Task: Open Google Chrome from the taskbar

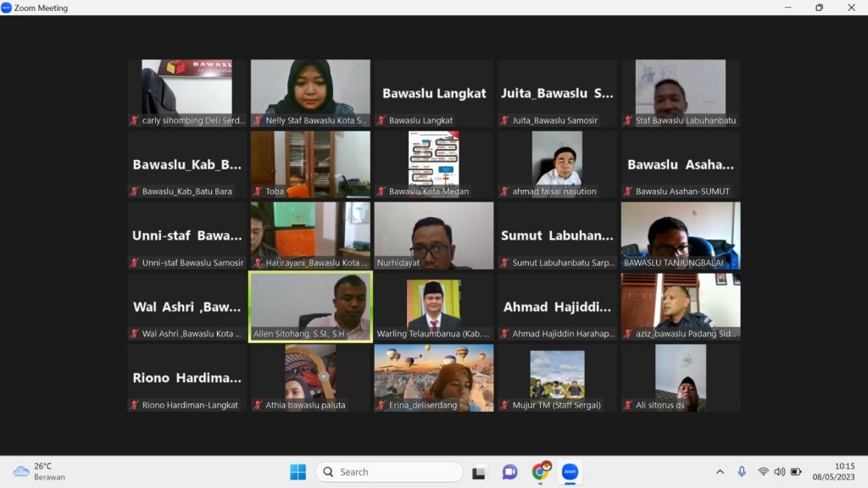Action: point(540,472)
